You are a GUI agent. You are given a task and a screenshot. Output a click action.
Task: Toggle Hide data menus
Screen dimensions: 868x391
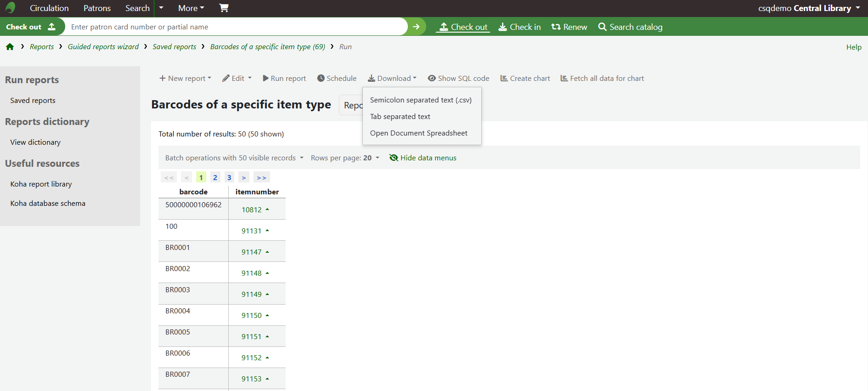423,158
